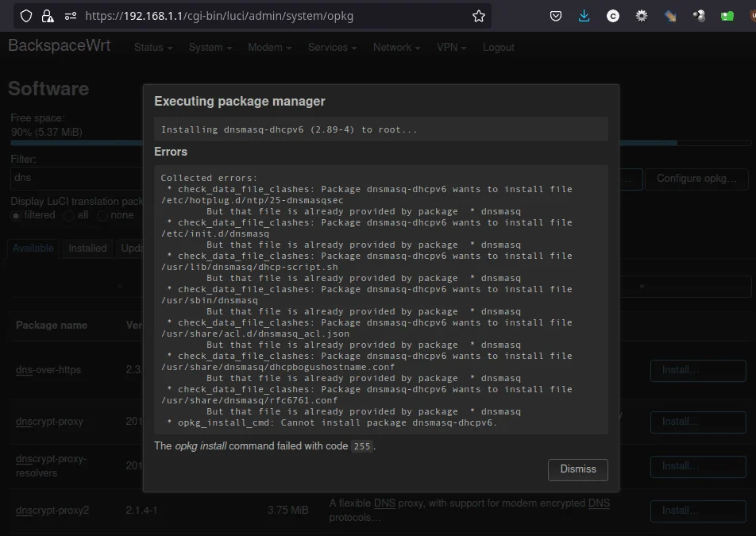Install the dnscrypt-proxy-resolvers package

[698, 466]
